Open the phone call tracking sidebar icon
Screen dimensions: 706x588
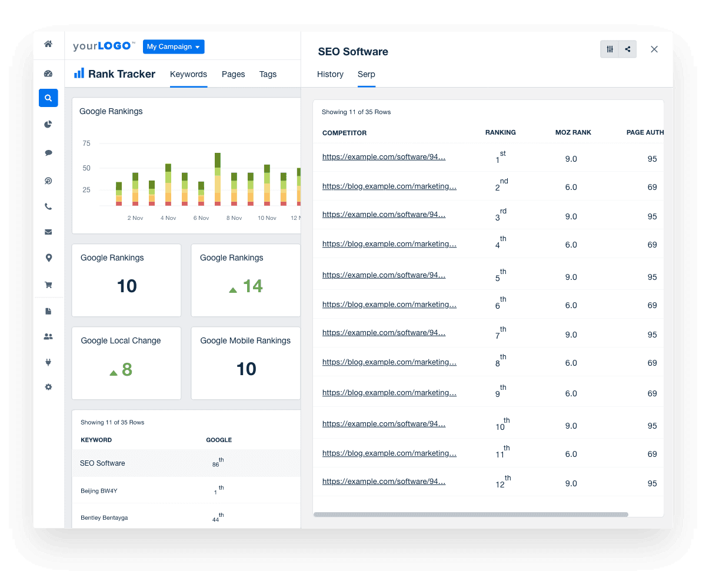click(48, 206)
